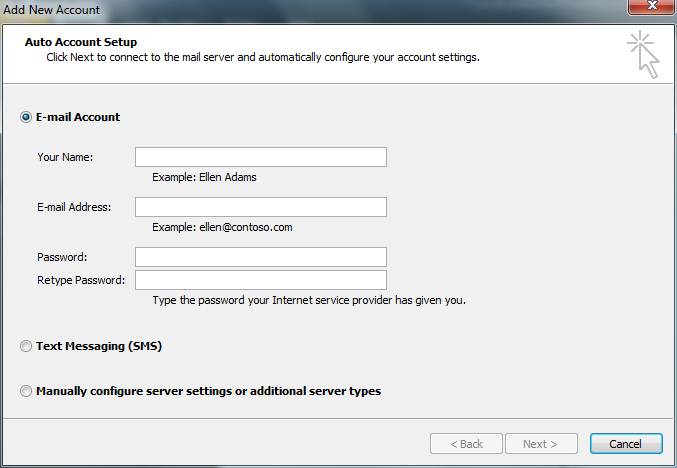Image resolution: width=677 pixels, height=468 pixels.
Task: Click the Retype Password field
Action: tap(261, 280)
